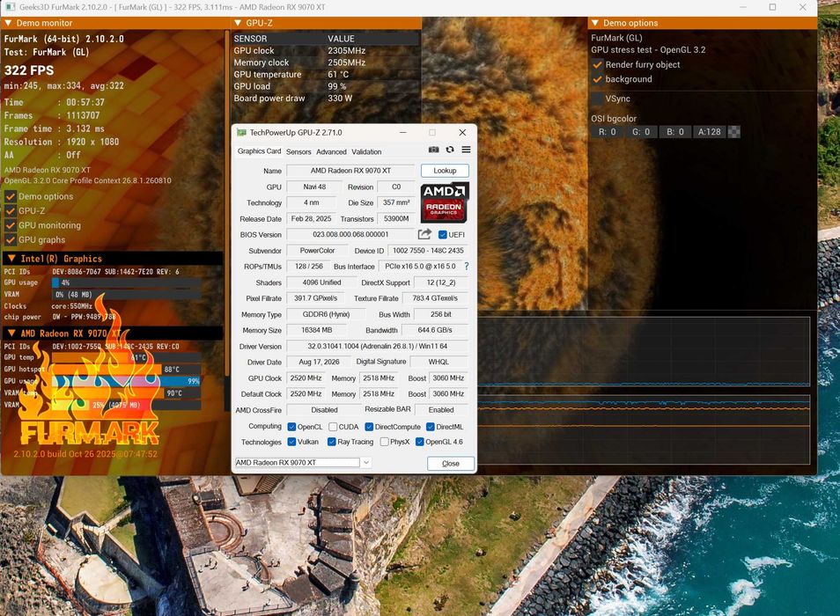
Task: Click the Resizable BAR Enabled field
Action: (441, 409)
